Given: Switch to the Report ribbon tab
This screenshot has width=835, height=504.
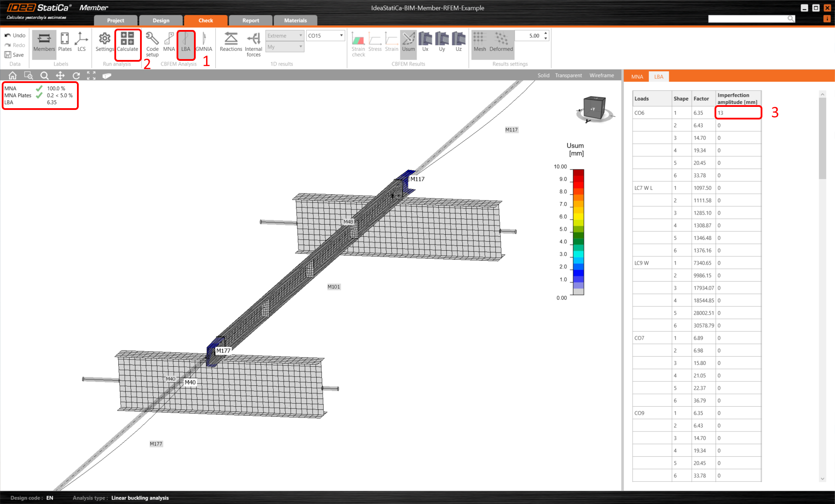Looking at the screenshot, I should coord(250,20).
